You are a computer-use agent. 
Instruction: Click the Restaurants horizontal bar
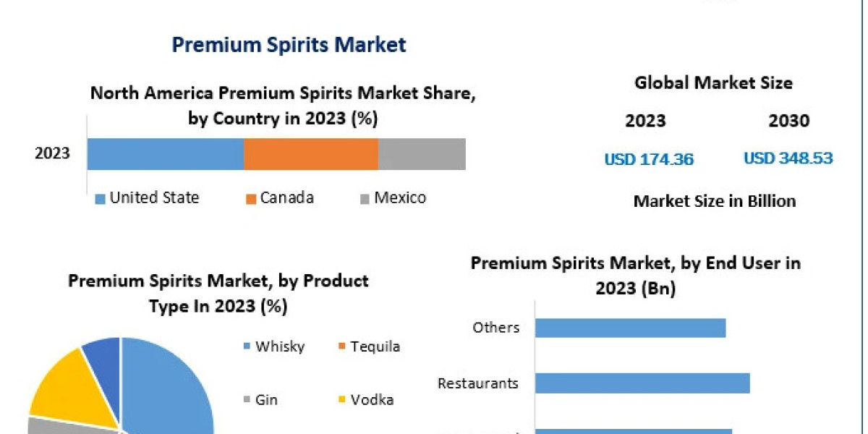tap(642, 383)
